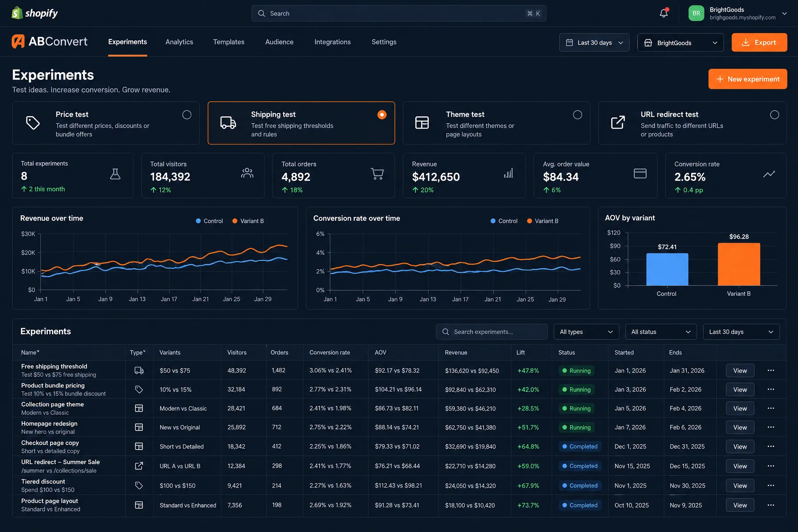
Task: Click the bar chart icon in Revenue card
Action: pyautogui.click(x=509, y=173)
